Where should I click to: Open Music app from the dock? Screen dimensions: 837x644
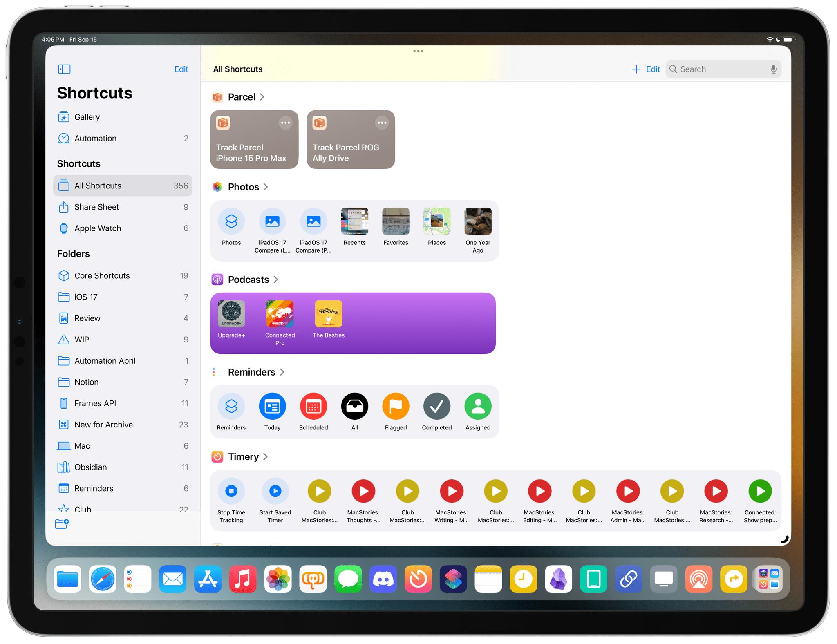click(243, 579)
